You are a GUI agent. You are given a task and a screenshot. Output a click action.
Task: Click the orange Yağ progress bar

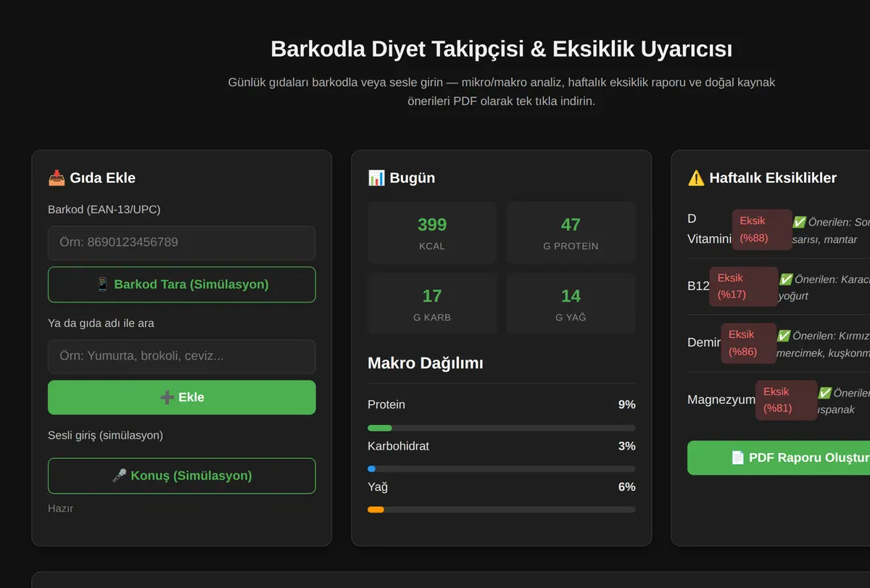click(376, 510)
